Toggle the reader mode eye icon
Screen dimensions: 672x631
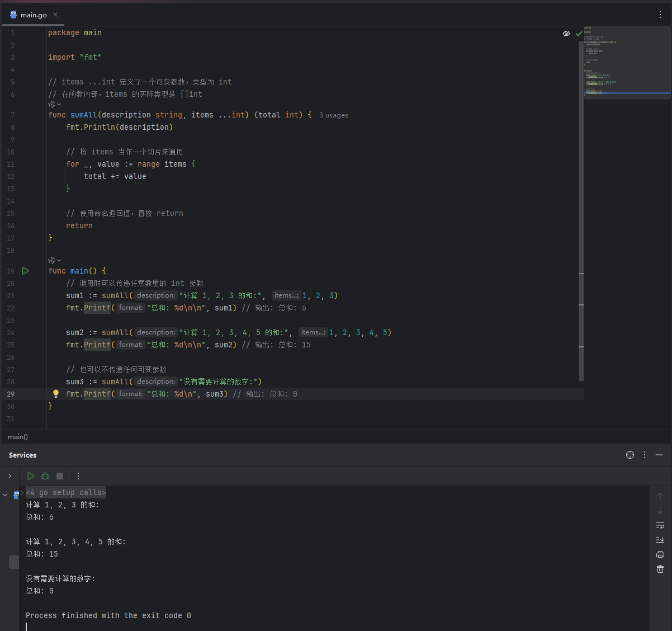pos(566,34)
